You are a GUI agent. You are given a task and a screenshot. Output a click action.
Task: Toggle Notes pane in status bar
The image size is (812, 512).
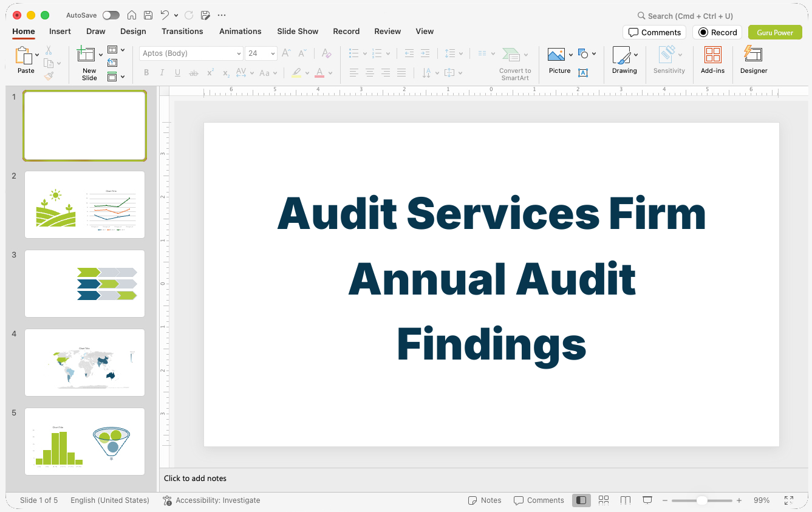pos(485,500)
